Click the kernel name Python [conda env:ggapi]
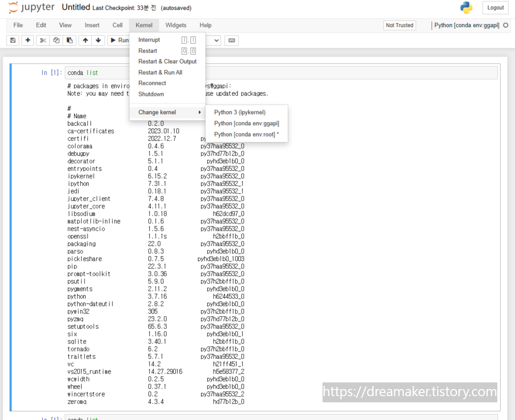Viewport: 515px width, 420px height. [x=467, y=25]
